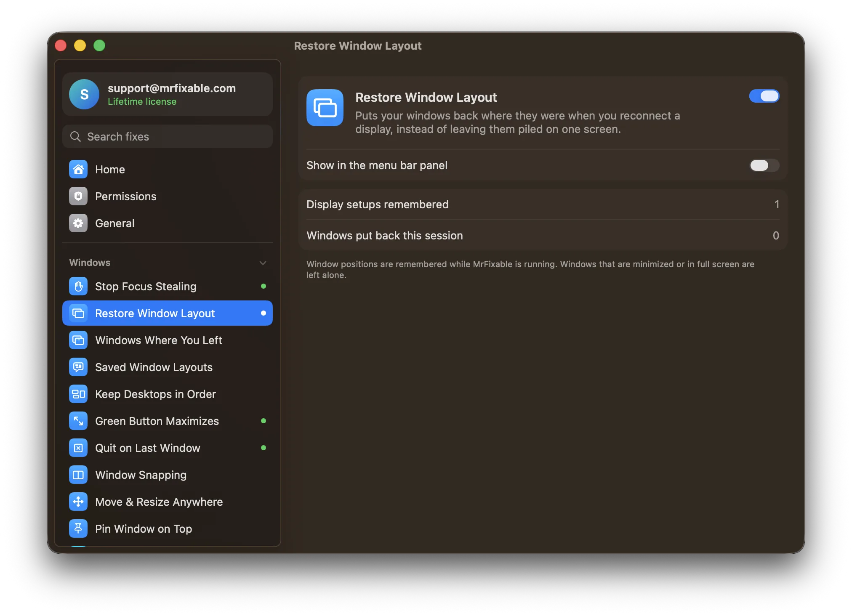Click the Quit on Last Window icon
852x616 pixels.
[x=78, y=448]
